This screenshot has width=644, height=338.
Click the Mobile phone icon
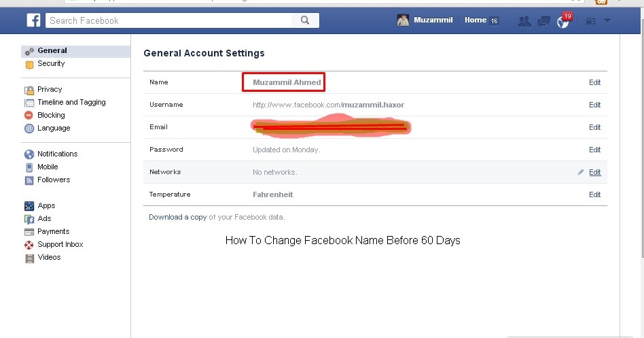click(29, 167)
